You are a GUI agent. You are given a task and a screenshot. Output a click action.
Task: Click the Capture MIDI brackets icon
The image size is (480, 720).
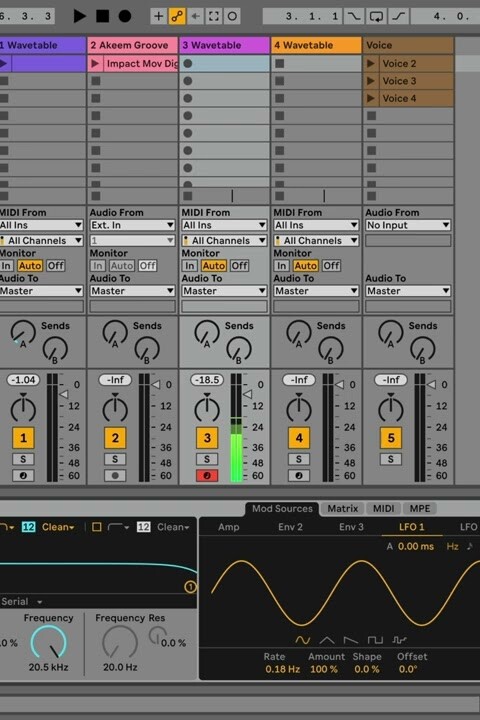214,17
